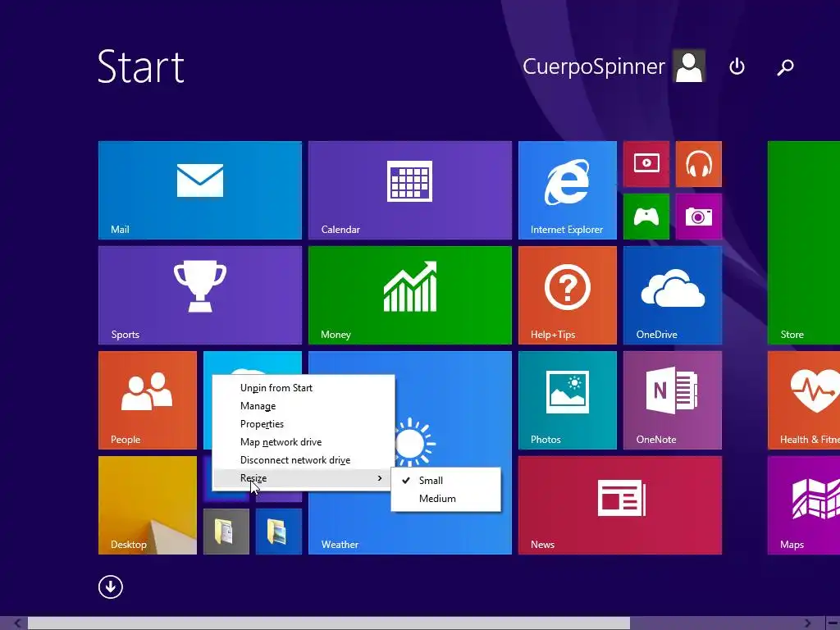Select Small tile size option
This screenshot has height=630, width=840.
point(445,481)
